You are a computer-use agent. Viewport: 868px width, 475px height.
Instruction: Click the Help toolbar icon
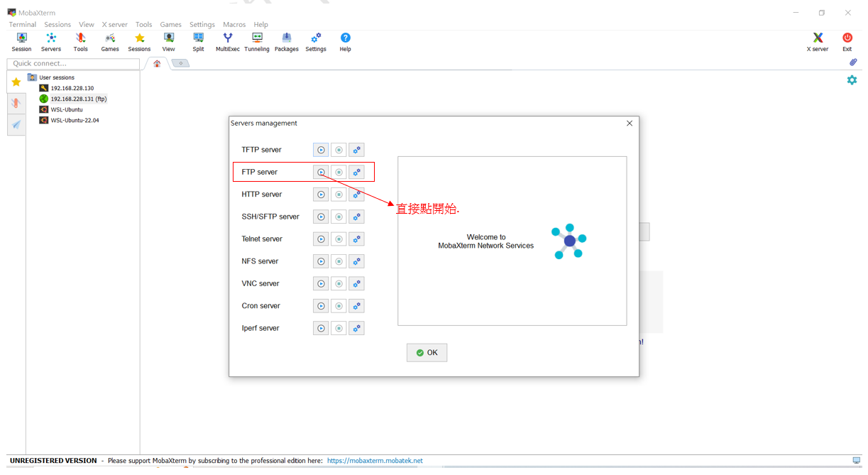coord(345,42)
